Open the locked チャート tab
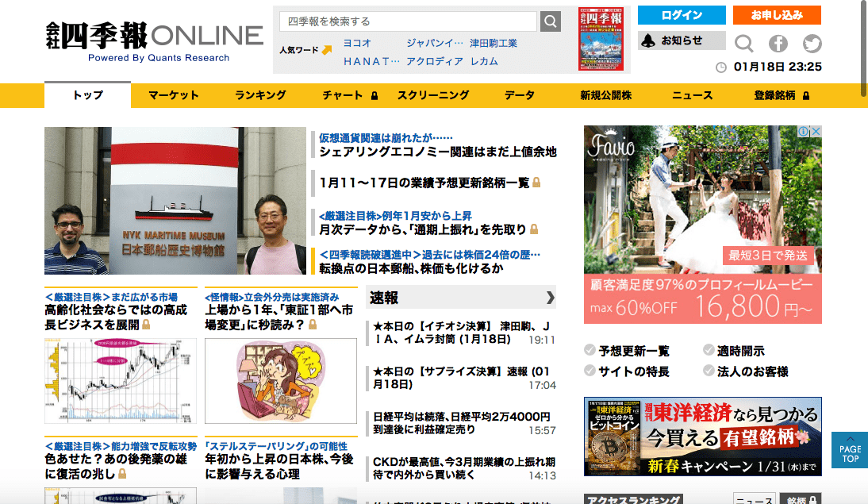The image size is (868, 504). (349, 95)
